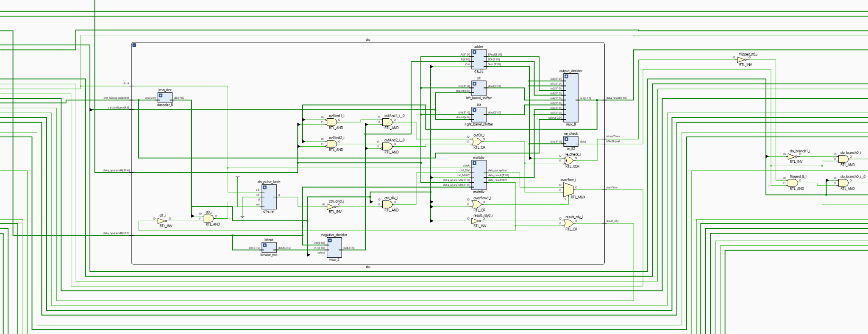
Task: Select the ctrl_div_i AND gate
Action: point(387,204)
